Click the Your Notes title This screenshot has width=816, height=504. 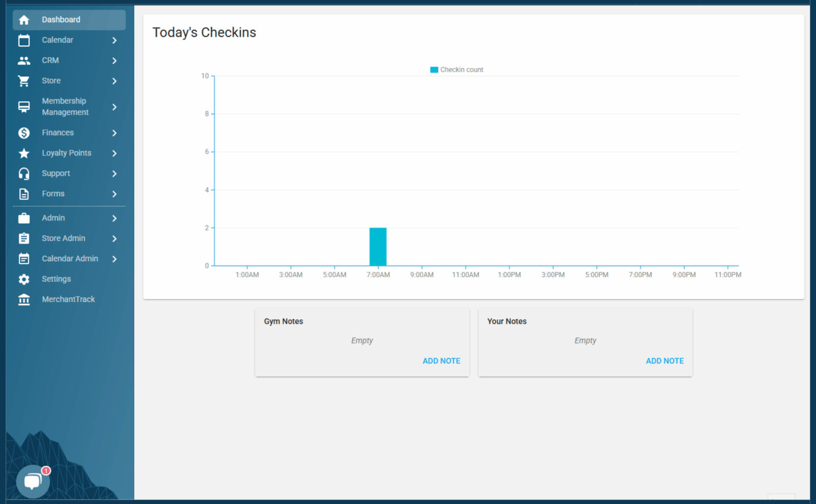(507, 321)
